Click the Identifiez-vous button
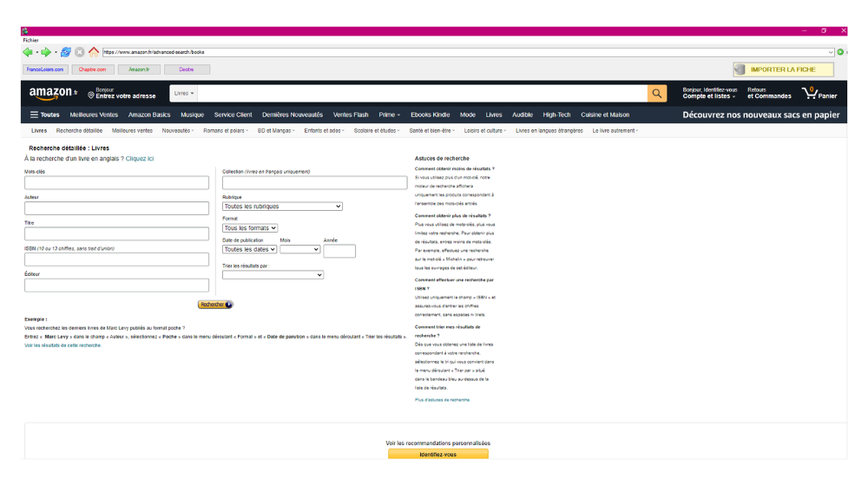 pos(437,455)
